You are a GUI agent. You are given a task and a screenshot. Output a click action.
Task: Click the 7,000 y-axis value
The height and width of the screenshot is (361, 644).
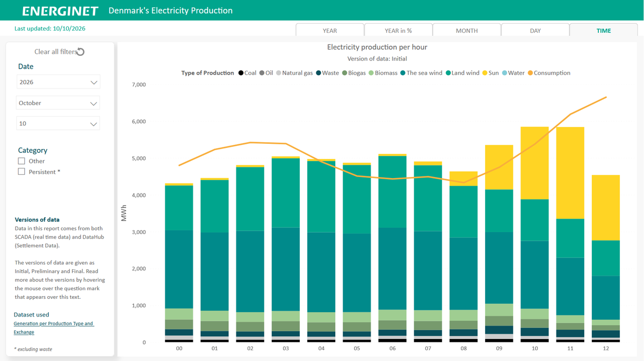[x=139, y=85]
